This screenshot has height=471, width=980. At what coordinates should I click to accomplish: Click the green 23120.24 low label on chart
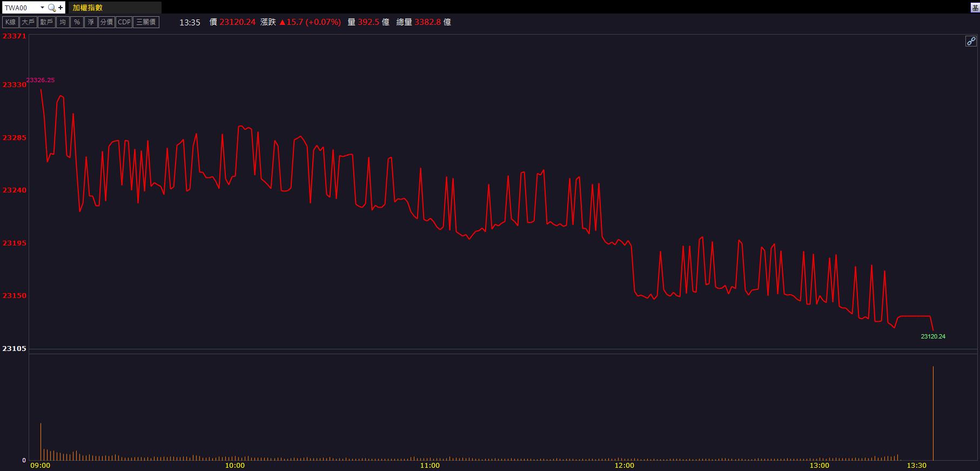coord(933,336)
